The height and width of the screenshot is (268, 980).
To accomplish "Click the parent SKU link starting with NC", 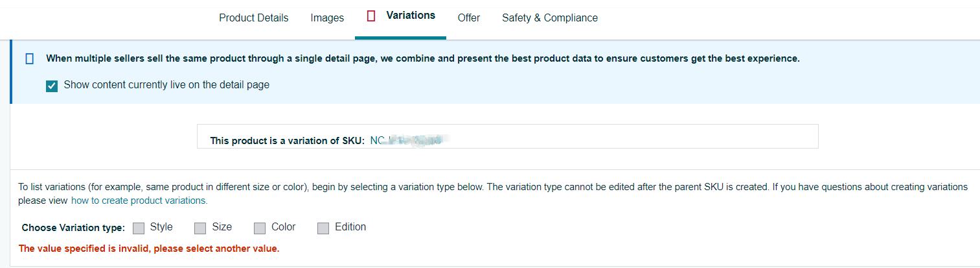I will click(x=409, y=140).
